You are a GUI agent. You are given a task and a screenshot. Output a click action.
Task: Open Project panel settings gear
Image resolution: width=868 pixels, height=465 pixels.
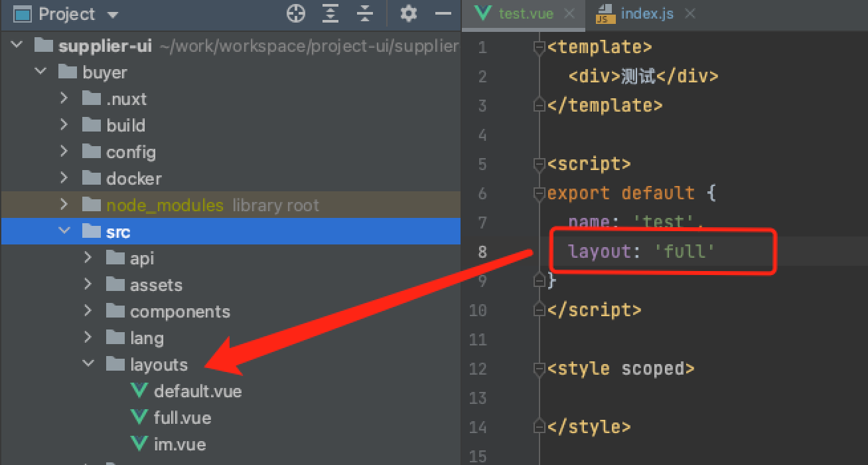[409, 13]
